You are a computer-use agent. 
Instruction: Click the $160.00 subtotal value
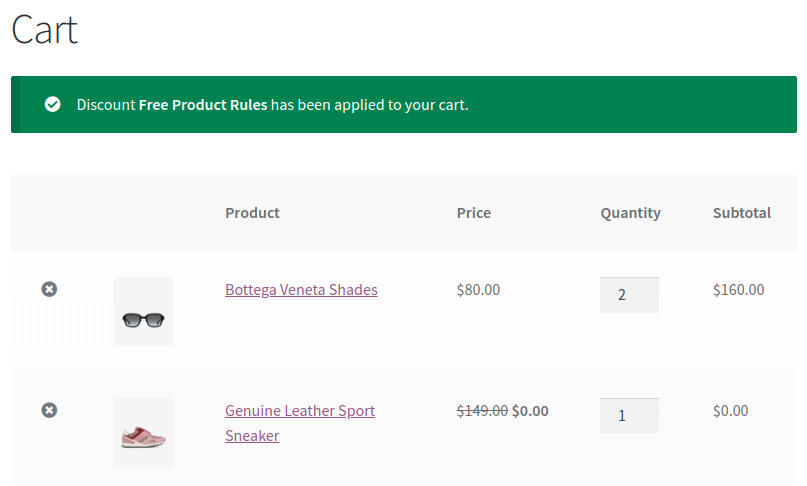pos(738,290)
